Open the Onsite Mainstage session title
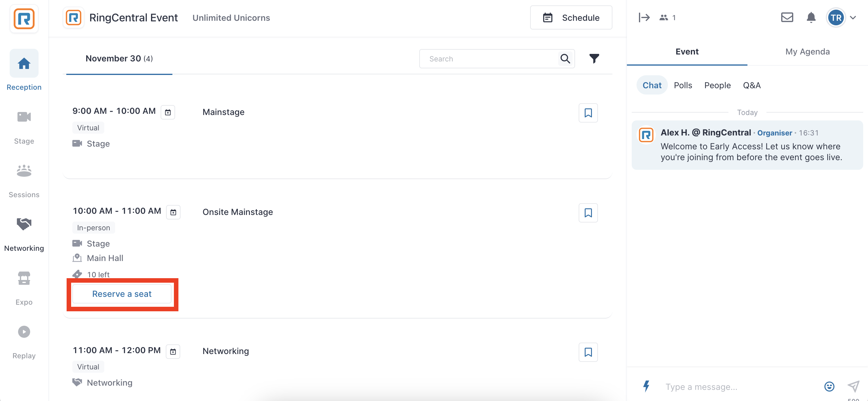 click(237, 212)
